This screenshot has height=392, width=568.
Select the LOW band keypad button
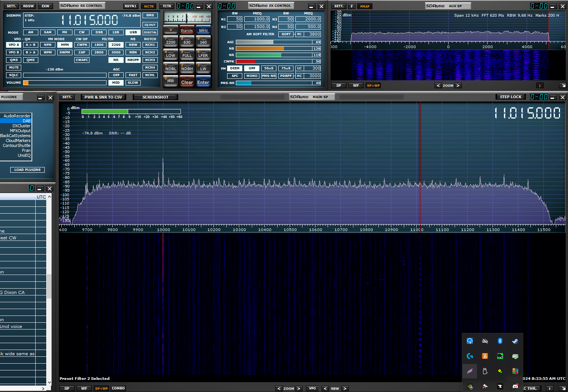click(171, 55)
